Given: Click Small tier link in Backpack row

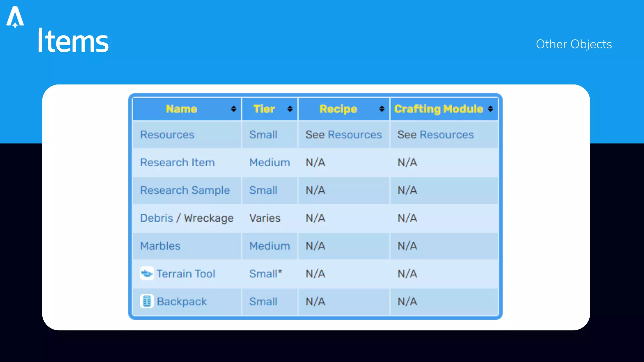Looking at the screenshot, I should pos(263,302).
